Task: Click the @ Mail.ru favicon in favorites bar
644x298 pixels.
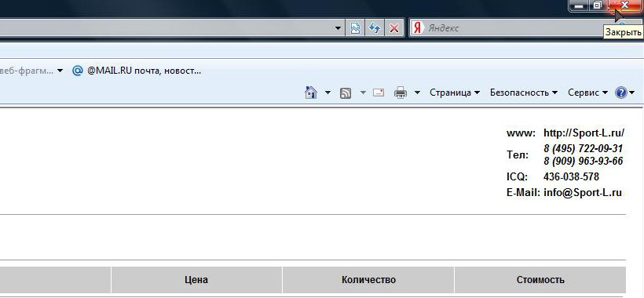Action: [x=77, y=71]
